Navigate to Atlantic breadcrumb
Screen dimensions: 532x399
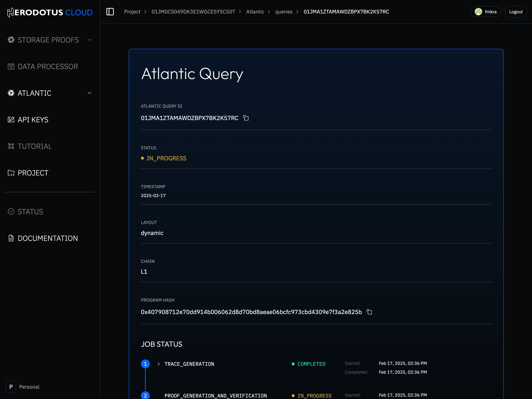(x=255, y=11)
